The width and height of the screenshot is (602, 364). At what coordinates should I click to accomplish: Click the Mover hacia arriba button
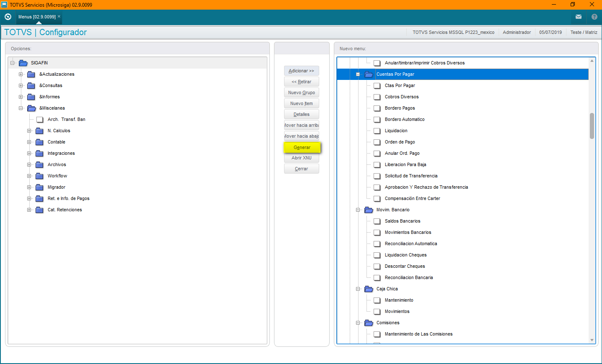(302, 125)
